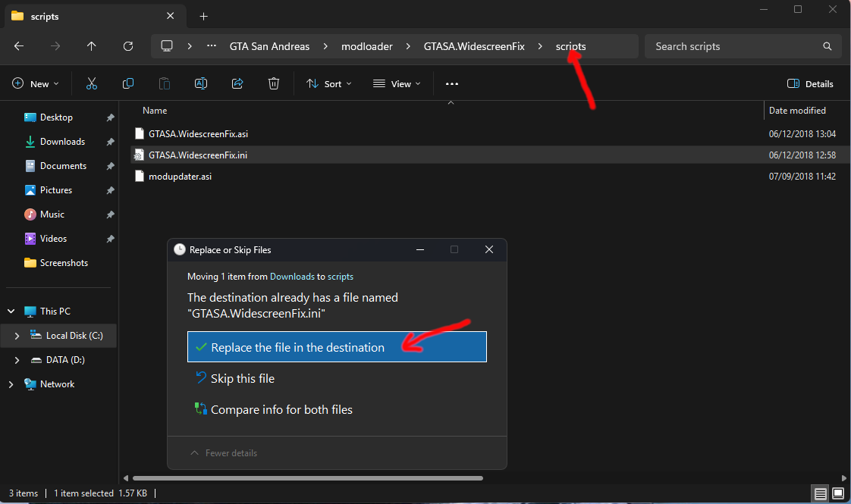Navigate to modloader breadcrumb
Image resolution: width=851 pixels, height=504 pixels.
click(x=367, y=47)
